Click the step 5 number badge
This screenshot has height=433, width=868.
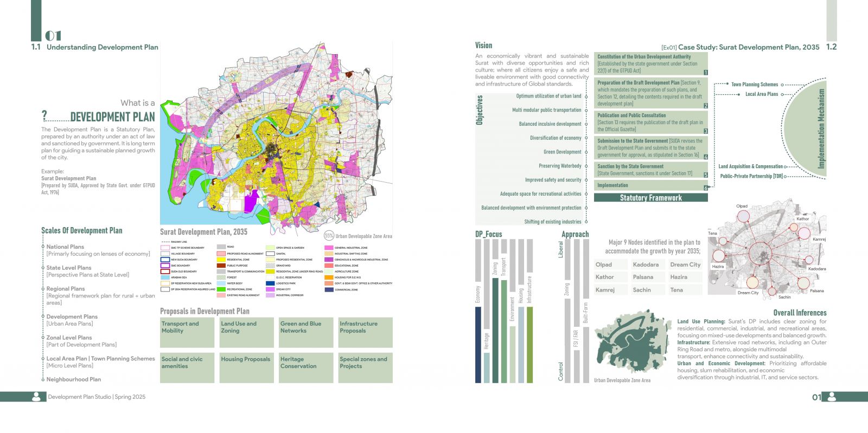coord(705,175)
